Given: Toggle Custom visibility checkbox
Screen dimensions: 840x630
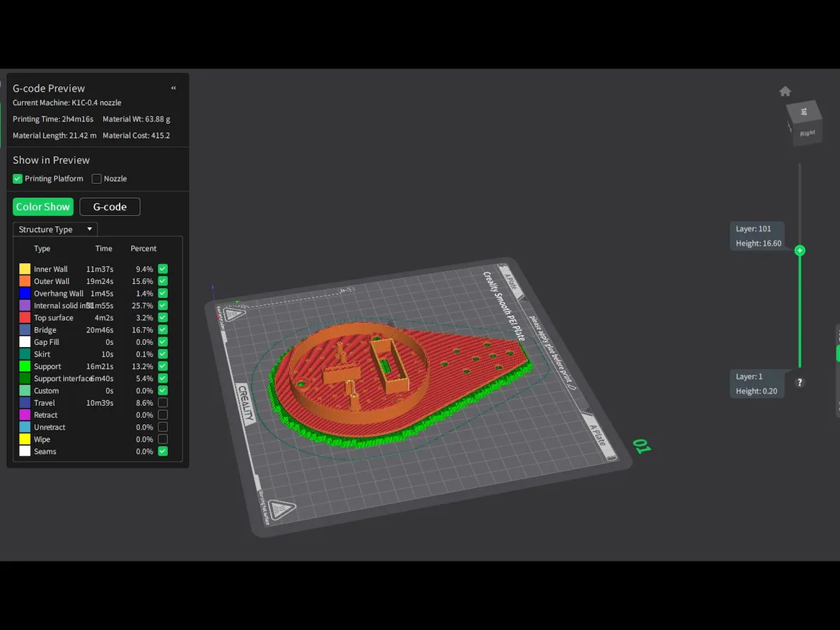Looking at the screenshot, I should [x=162, y=391].
